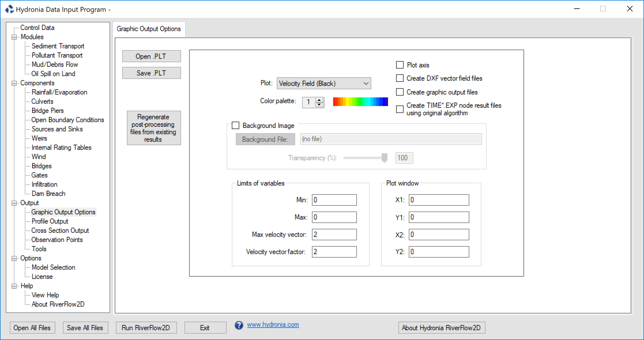Click Save All Files button
Image resolution: width=644 pixels, height=340 pixels.
[x=85, y=328]
